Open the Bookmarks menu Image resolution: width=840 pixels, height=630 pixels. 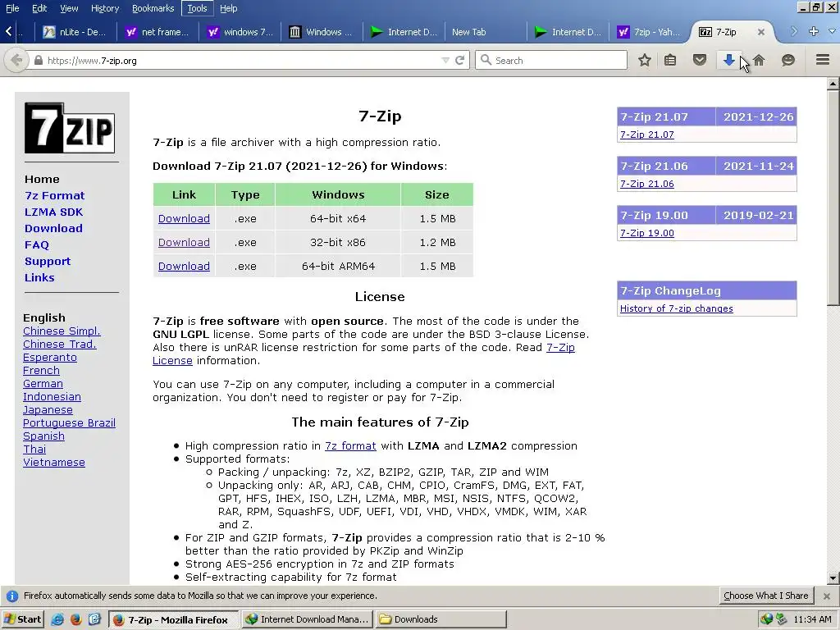(153, 8)
